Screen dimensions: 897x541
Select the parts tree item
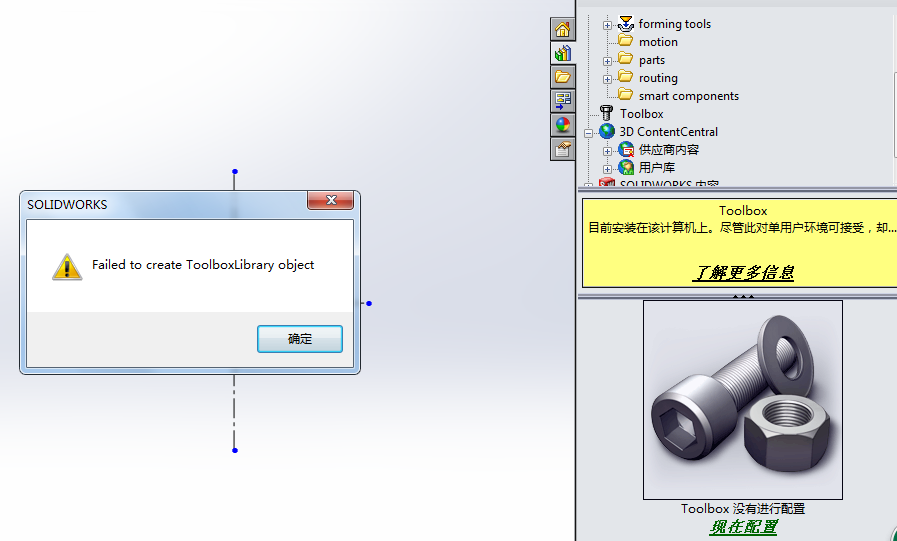pyautogui.click(x=652, y=60)
